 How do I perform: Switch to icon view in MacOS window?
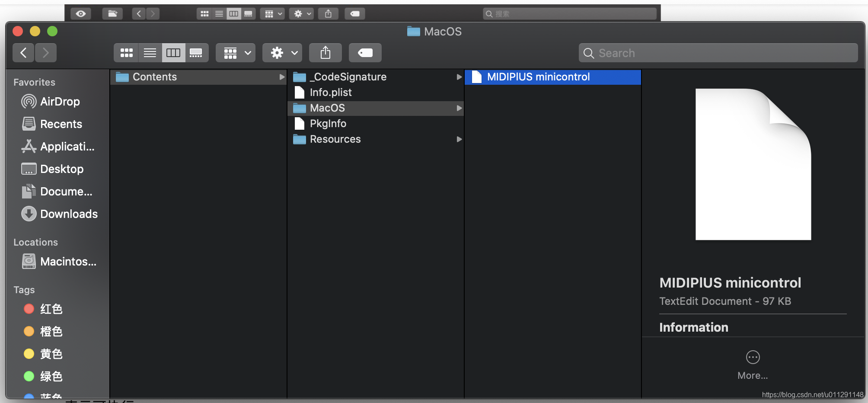point(126,53)
